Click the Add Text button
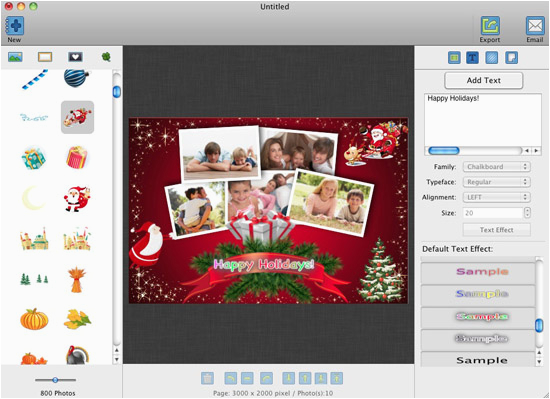The height and width of the screenshot is (399, 550). (x=484, y=81)
